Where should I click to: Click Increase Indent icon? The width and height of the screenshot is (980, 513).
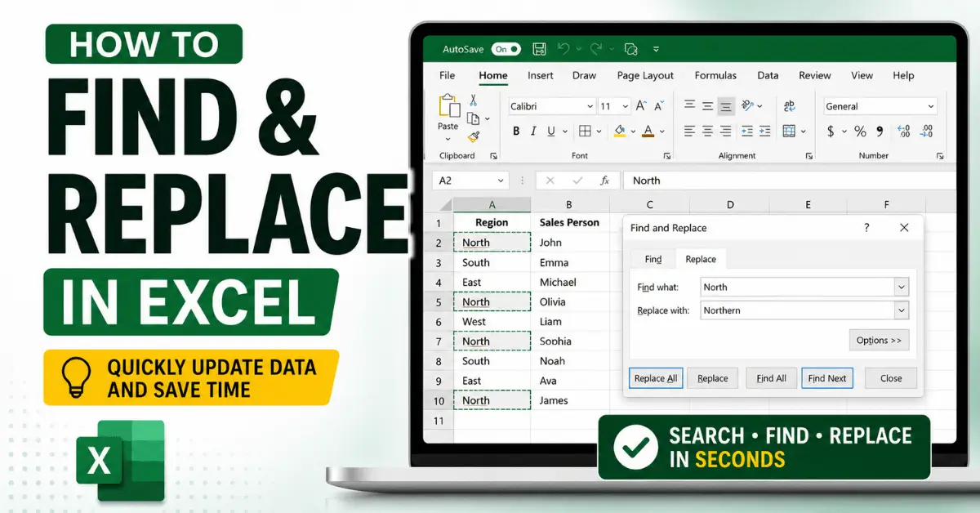(x=765, y=131)
